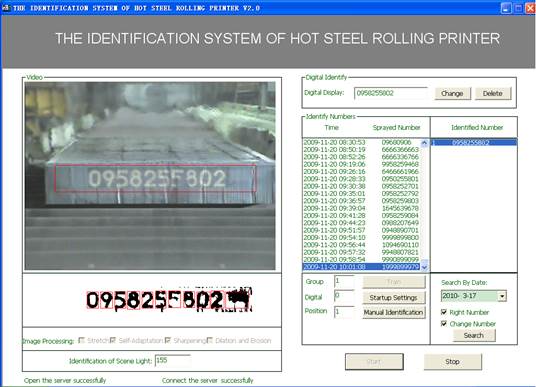This screenshot has height=387, width=536.
Task: Toggle the Self-Adaptation checkbox
Action: pyautogui.click(x=113, y=340)
